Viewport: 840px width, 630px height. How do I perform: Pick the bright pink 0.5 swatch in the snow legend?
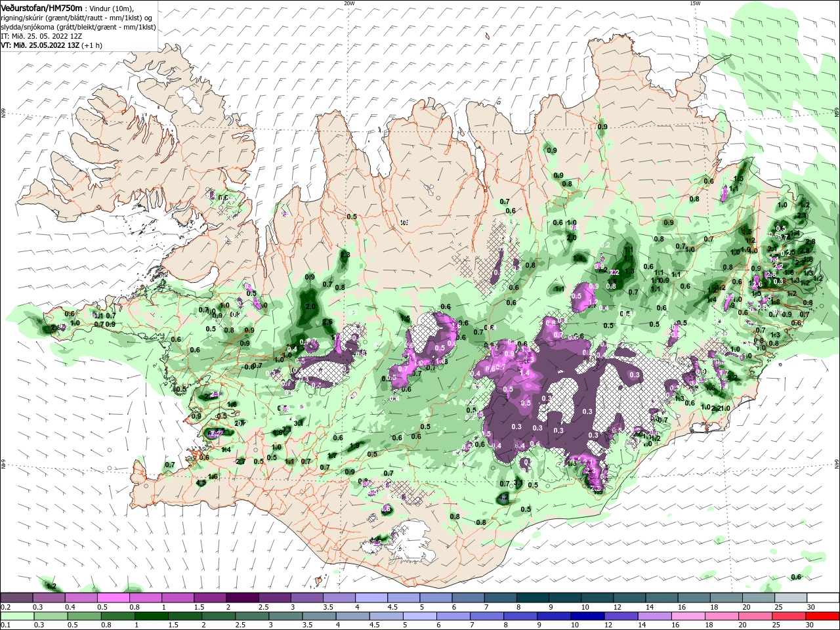(113, 598)
